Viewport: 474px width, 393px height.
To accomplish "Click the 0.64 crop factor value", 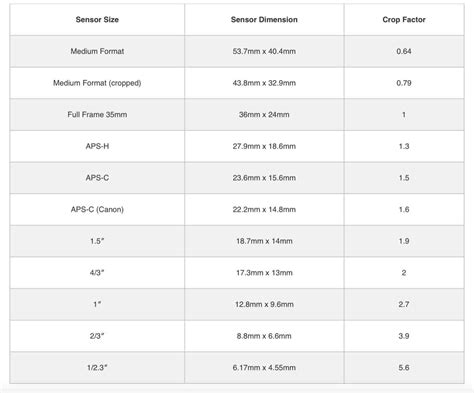I will (404, 51).
